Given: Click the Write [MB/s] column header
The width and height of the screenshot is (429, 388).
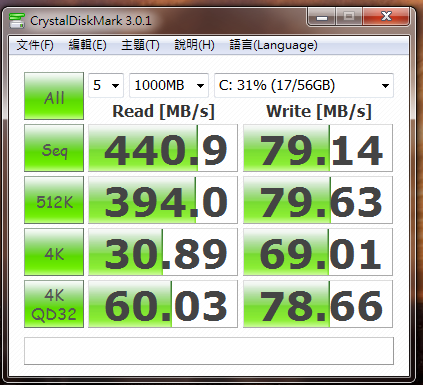Looking at the screenshot, I should (x=319, y=111).
